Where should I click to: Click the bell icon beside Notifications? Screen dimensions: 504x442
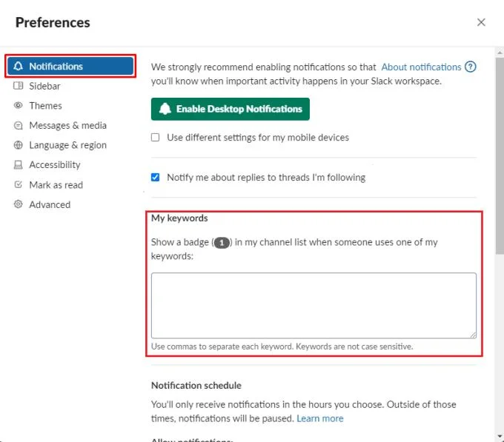(19, 66)
